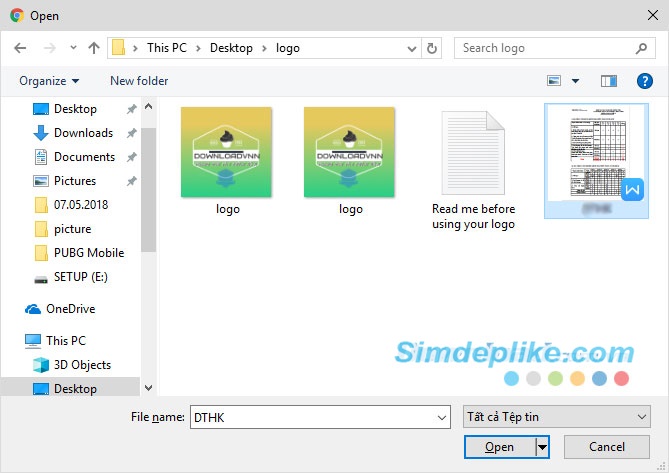Open Documents in navigation pane
The height and width of the screenshot is (473, 669).
click(x=84, y=157)
